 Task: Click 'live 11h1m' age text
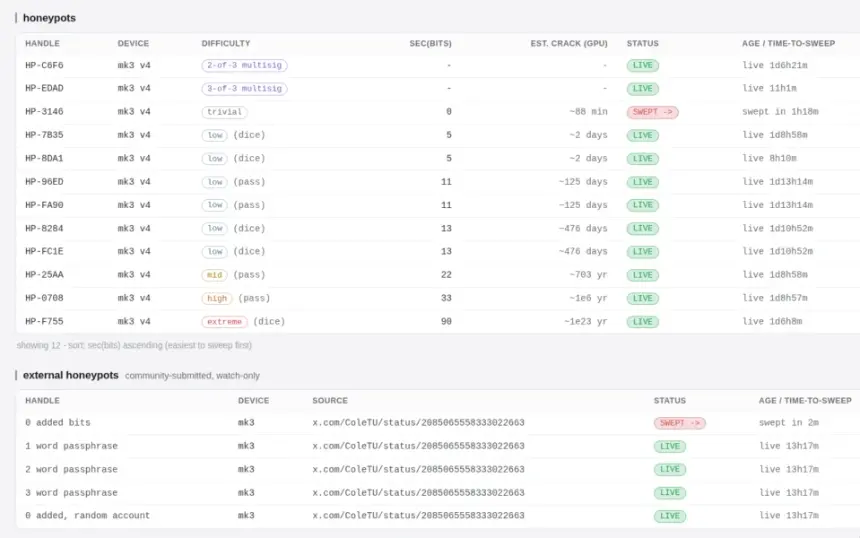click(770, 88)
